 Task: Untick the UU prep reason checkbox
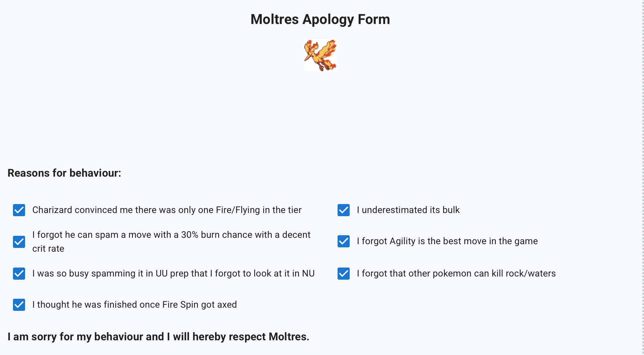pyautogui.click(x=19, y=274)
